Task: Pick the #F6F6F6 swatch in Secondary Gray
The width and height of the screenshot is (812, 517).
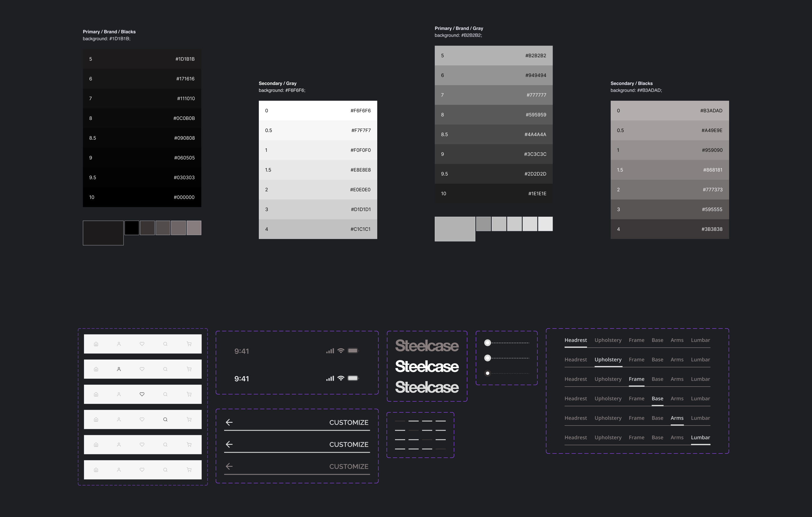Action: click(x=318, y=111)
